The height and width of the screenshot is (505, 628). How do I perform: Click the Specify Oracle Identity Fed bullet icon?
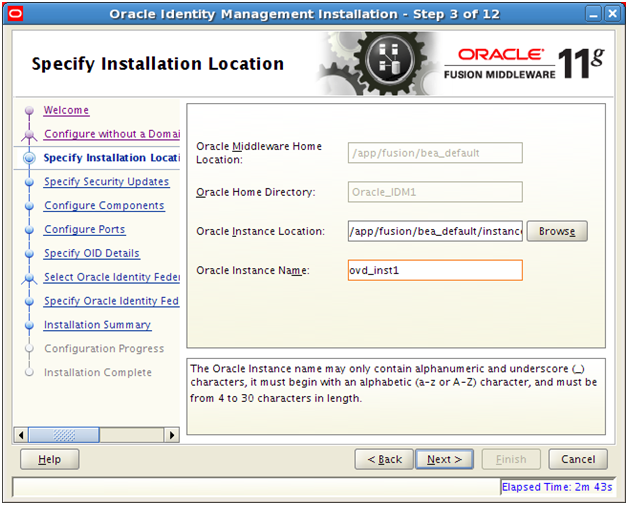(29, 301)
